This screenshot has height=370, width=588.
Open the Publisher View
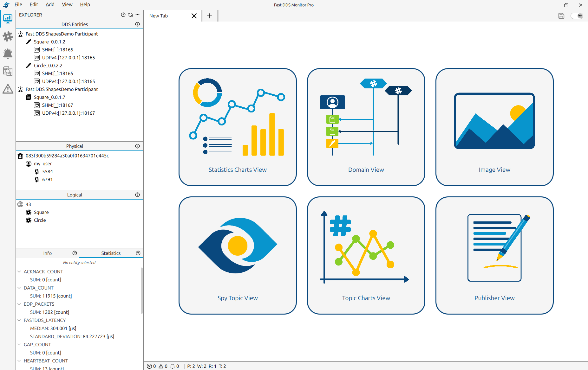[494, 255]
